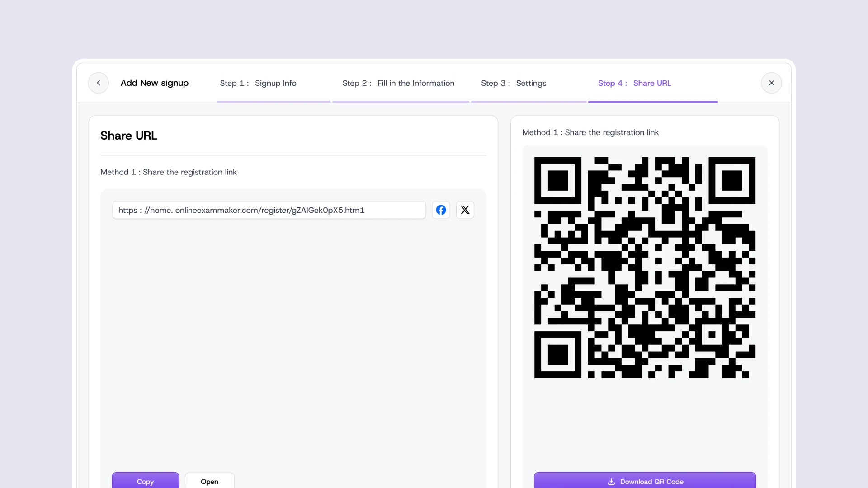Click the left 'Method 1 : Share the registration link' label
Image resolution: width=868 pixels, height=488 pixels.
(x=169, y=172)
